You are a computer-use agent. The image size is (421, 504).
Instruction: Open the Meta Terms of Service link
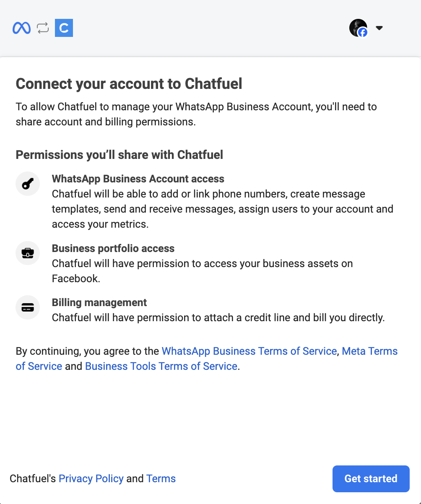(369, 351)
